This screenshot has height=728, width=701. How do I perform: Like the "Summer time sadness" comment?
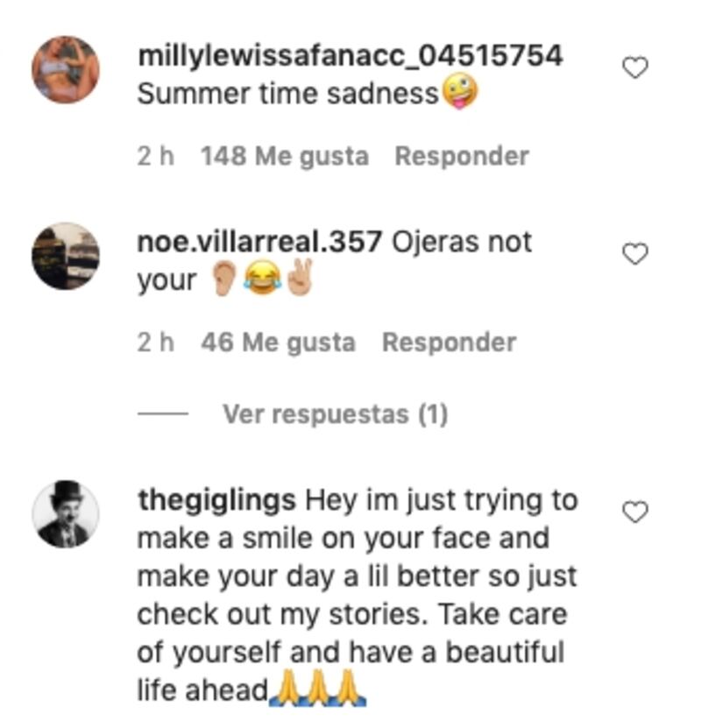tap(634, 67)
